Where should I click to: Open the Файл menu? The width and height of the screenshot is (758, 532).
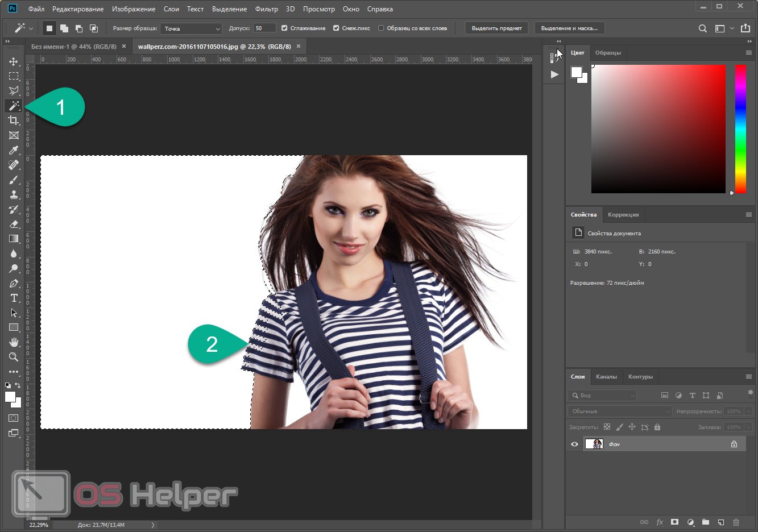[x=36, y=9]
